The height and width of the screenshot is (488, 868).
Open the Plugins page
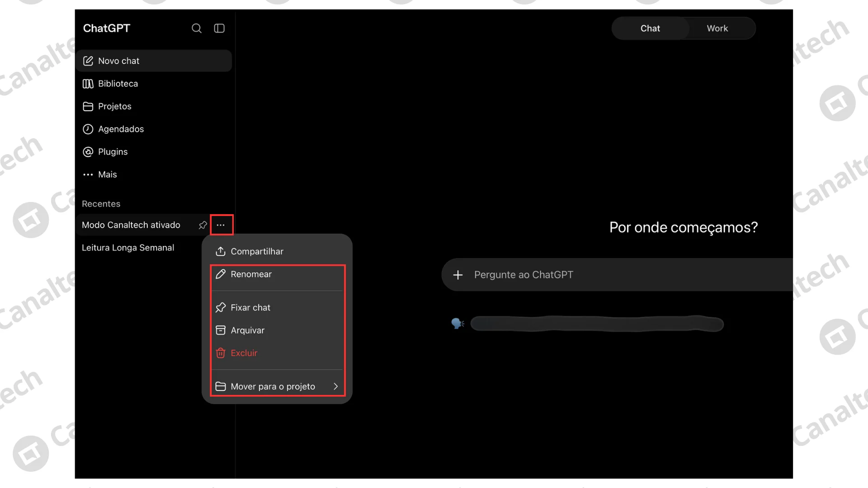(x=154, y=152)
